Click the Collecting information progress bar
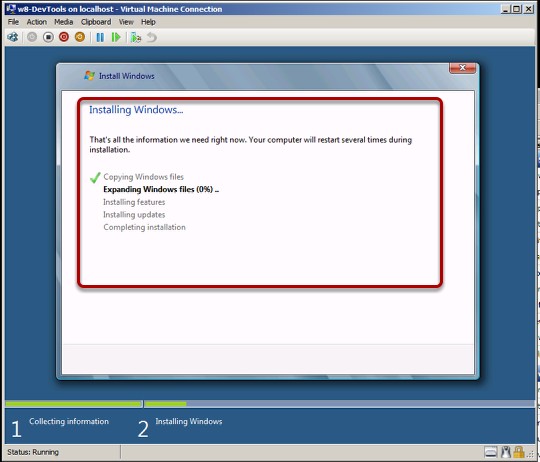 coord(73,403)
